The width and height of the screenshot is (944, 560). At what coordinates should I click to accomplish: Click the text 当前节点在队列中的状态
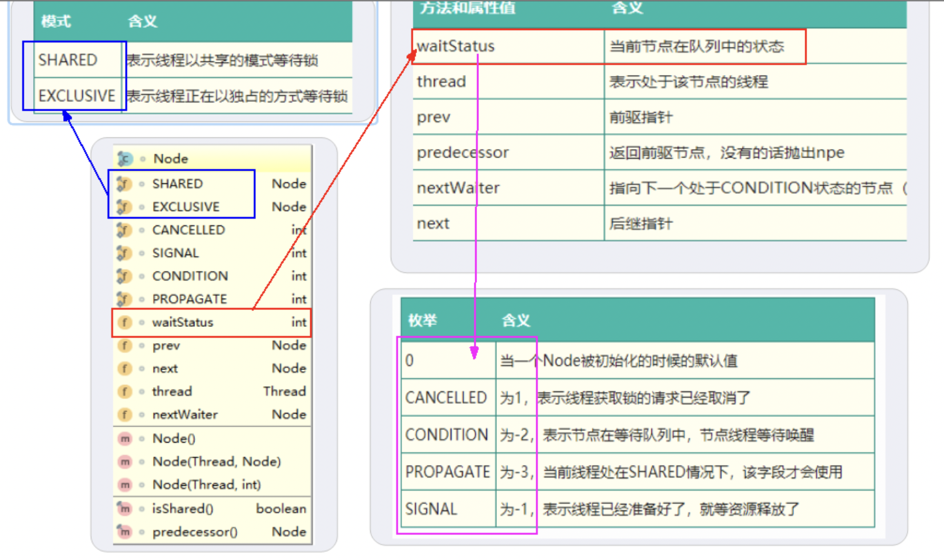point(696,46)
